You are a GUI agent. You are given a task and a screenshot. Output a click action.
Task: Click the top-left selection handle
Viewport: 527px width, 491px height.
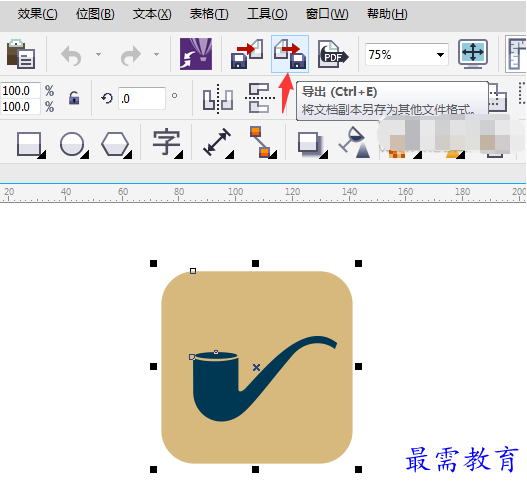point(153,263)
